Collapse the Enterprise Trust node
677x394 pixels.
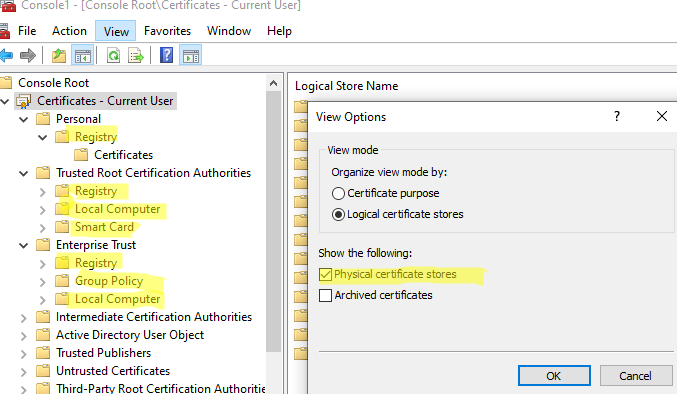[x=24, y=246]
